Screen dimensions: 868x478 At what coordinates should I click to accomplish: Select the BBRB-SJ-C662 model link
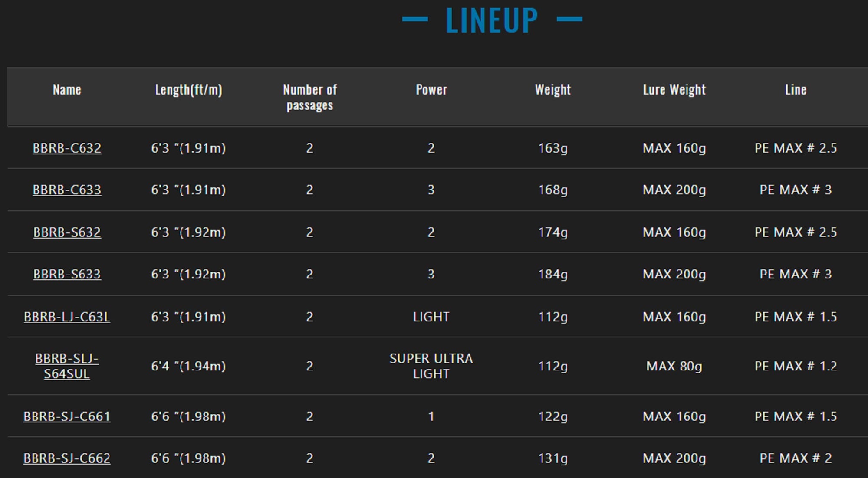coord(67,458)
